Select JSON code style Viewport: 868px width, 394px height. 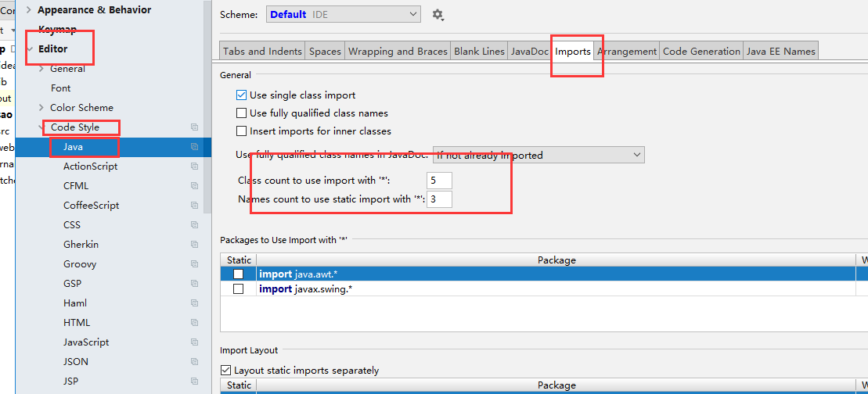pos(76,362)
